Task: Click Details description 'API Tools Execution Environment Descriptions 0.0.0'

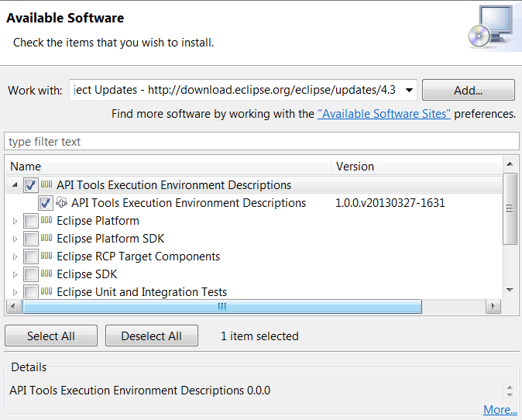Action: (x=140, y=391)
